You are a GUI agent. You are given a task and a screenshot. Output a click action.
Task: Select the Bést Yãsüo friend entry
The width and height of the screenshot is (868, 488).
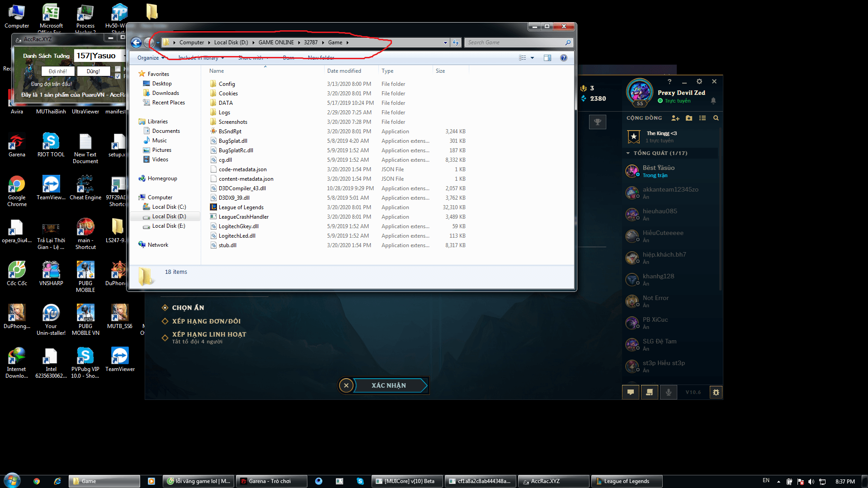[x=670, y=171]
